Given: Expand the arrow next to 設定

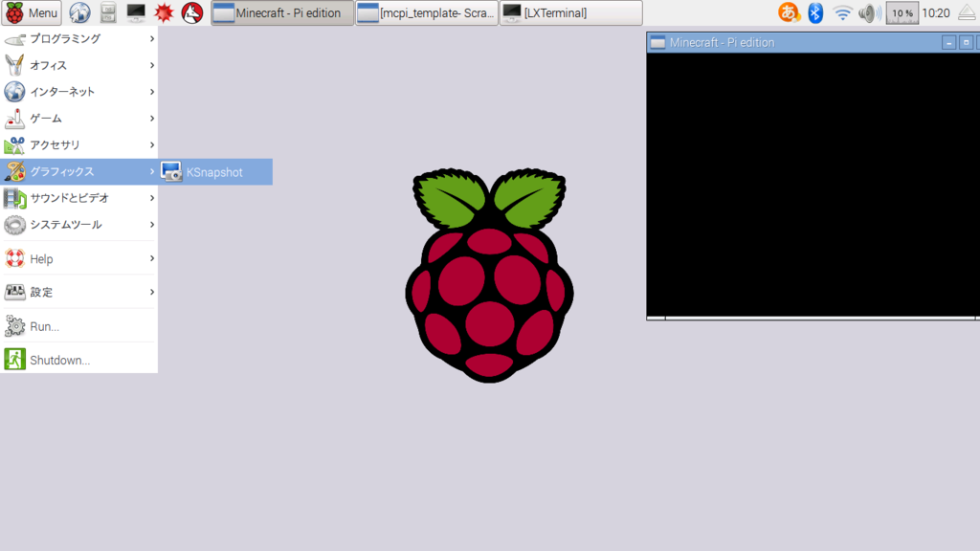Looking at the screenshot, I should tap(152, 292).
